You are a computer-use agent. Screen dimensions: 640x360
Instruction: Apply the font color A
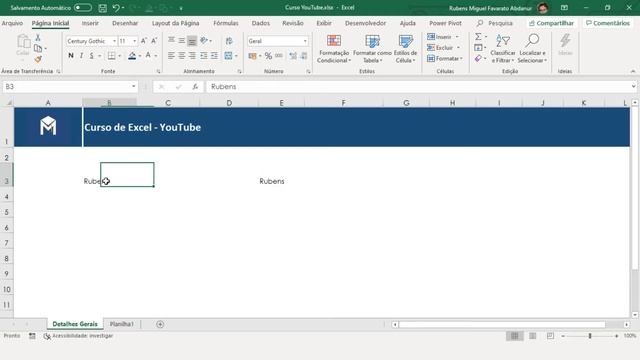point(148,56)
